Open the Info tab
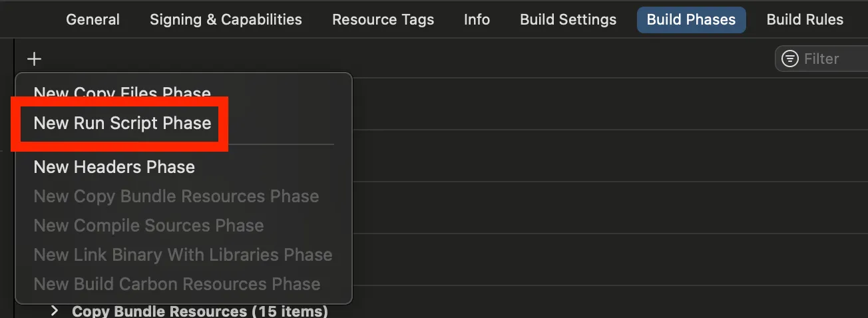 (x=477, y=20)
